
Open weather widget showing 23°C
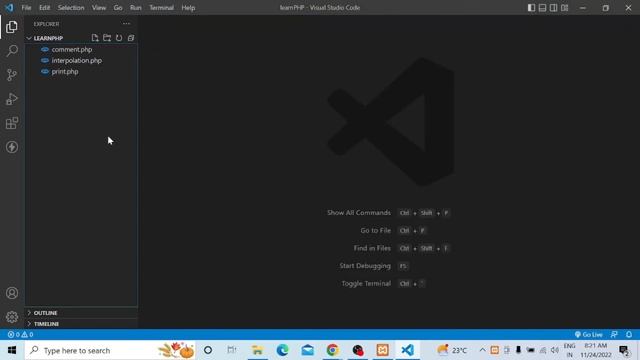[452, 350]
